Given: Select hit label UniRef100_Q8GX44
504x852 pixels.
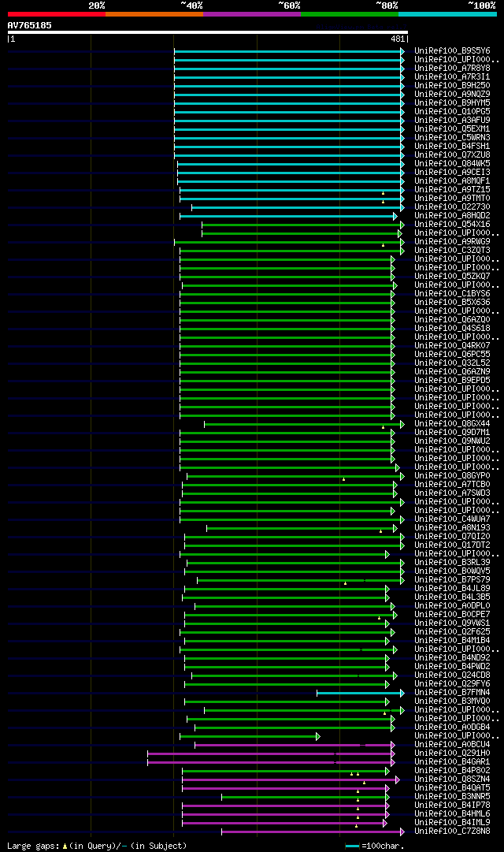Looking at the screenshot, I should point(452,424).
